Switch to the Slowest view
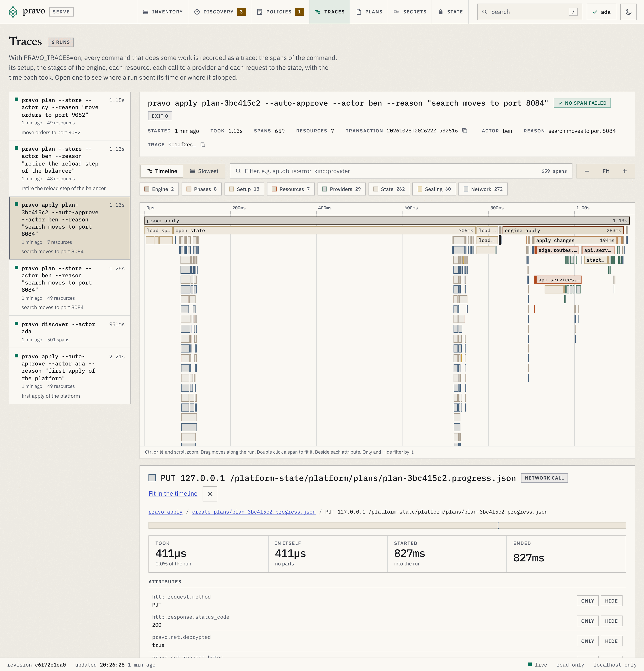 coord(204,171)
